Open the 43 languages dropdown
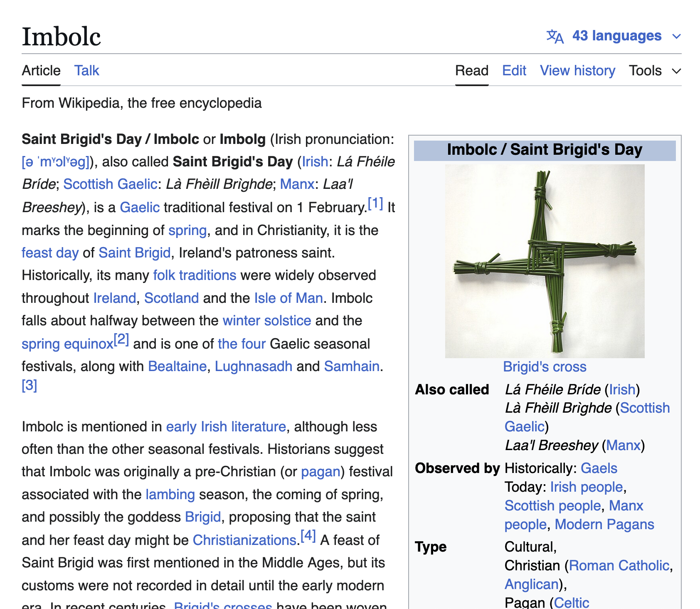 click(x=614, y=36)
